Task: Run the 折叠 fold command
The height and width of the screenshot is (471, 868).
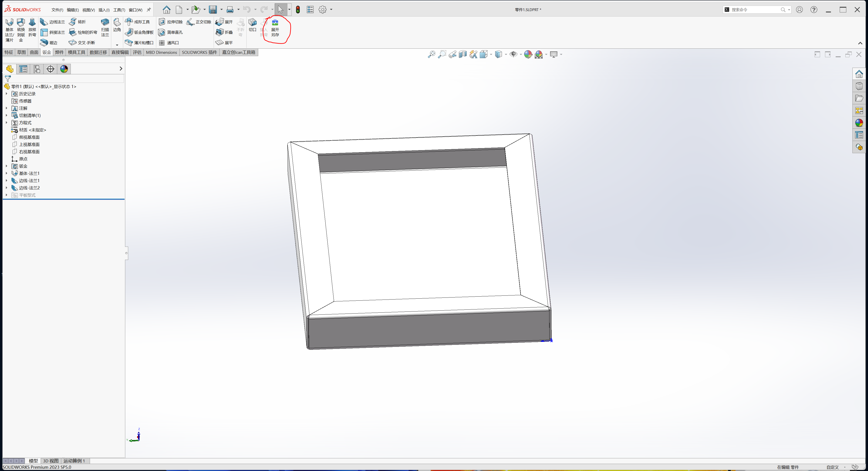Action: click(x=224, y=32)
